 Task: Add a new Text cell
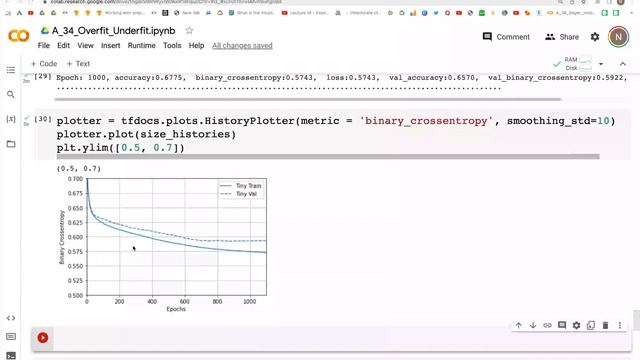click(78, 64)
